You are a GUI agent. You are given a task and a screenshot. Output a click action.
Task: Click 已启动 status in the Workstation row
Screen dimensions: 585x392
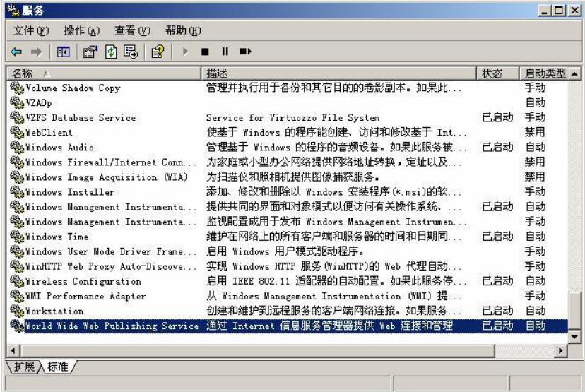point(497,311)
